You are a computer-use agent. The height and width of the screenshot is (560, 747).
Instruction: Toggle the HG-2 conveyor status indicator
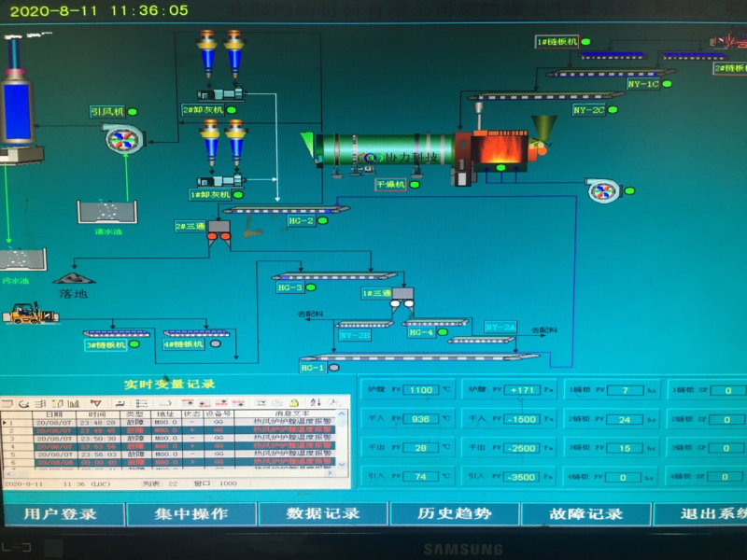tap(322, 221)
